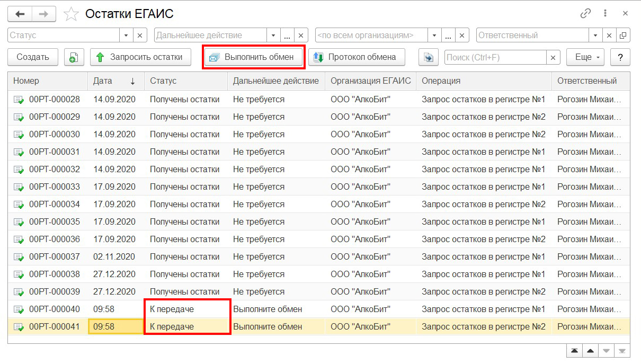The width and height of the screenshot is (641, 364).
Task: Move down one page in the list
Action: 606,351
